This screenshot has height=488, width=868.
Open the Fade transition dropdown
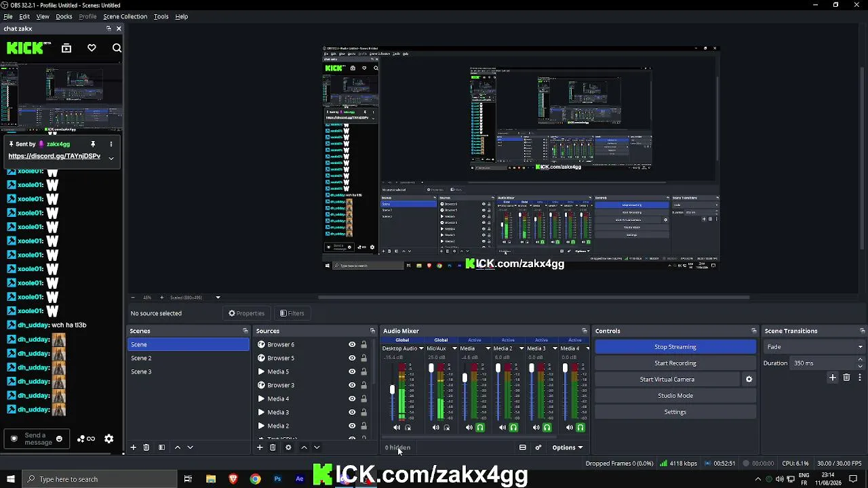(x=814, y=347)
